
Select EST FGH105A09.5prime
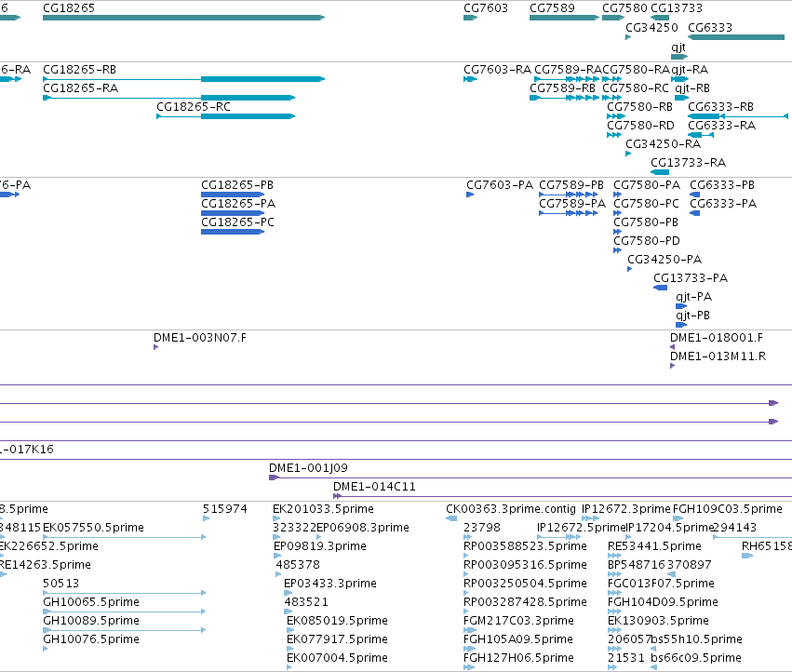tap(517, 639)
